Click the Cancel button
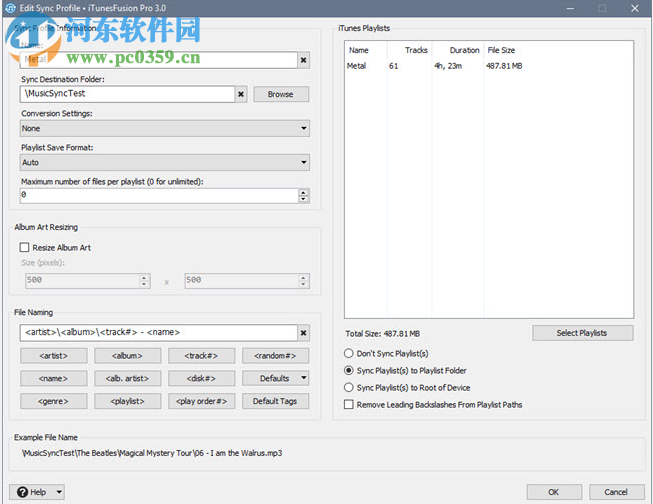The height and width of the screenshot is (504, 653). click(616, 492)
